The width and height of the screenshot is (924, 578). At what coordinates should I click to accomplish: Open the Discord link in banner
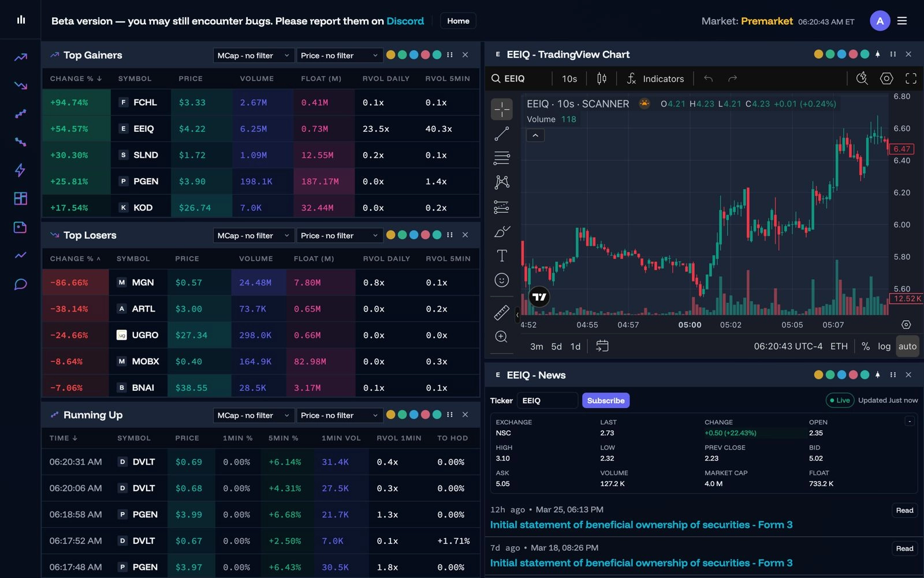pos(405,21)
